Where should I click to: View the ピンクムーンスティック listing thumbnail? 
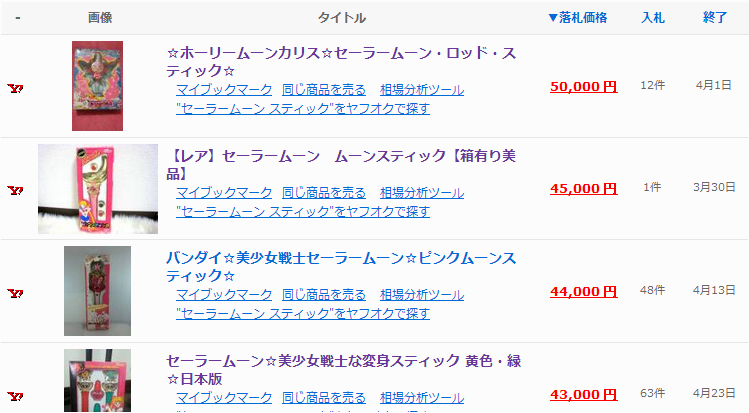[x=97, y=291]
